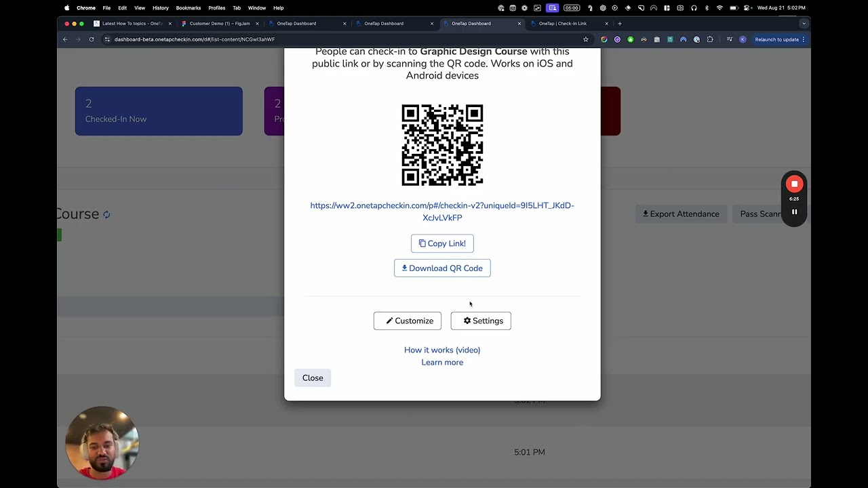Open the Chrome profile avatar K
Viewport: 868px width, 488px height.
(743, 39)
